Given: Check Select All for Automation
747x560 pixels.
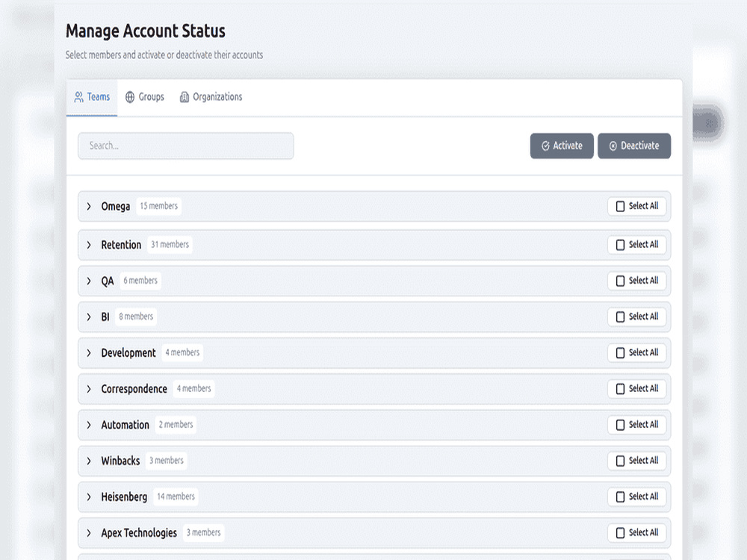Looking at the screenshot, I should tap(636, 425).
